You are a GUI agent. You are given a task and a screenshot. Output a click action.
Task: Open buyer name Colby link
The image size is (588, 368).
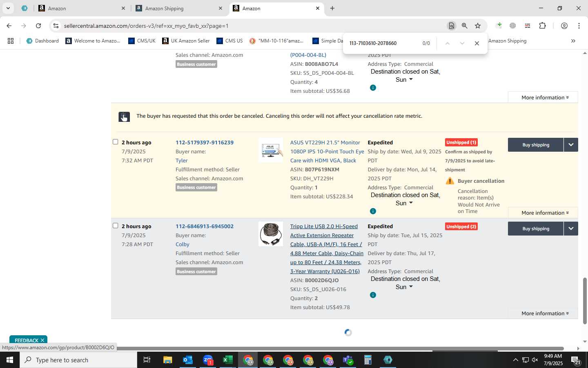183,244
